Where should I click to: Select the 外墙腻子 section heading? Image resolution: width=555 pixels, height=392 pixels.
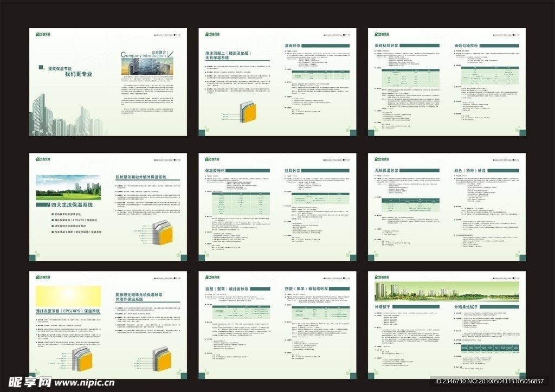[383, 307]
